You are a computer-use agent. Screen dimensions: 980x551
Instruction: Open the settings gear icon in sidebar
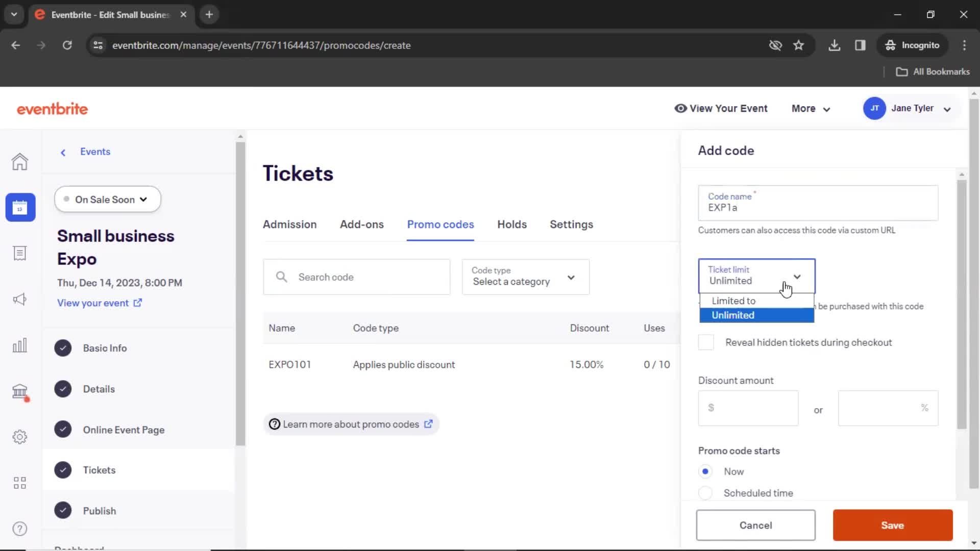click(19, 437)
